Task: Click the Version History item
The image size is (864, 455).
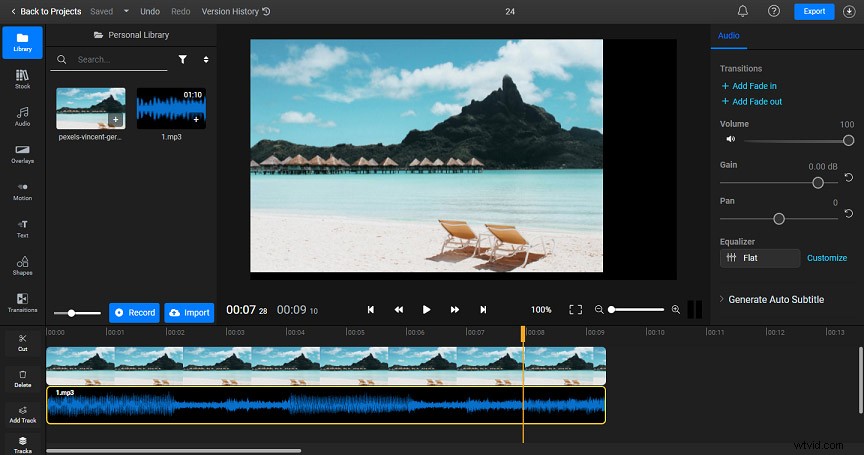Action: (x=236, y=11)
